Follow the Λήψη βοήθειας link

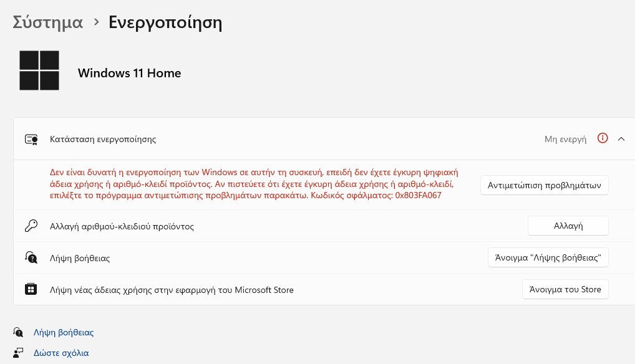(64, 332)
